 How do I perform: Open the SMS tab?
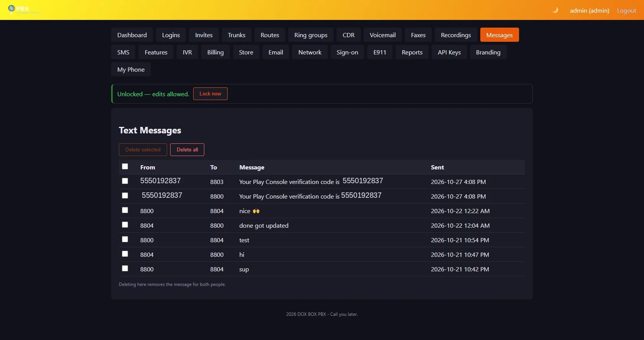coord(123,52)
